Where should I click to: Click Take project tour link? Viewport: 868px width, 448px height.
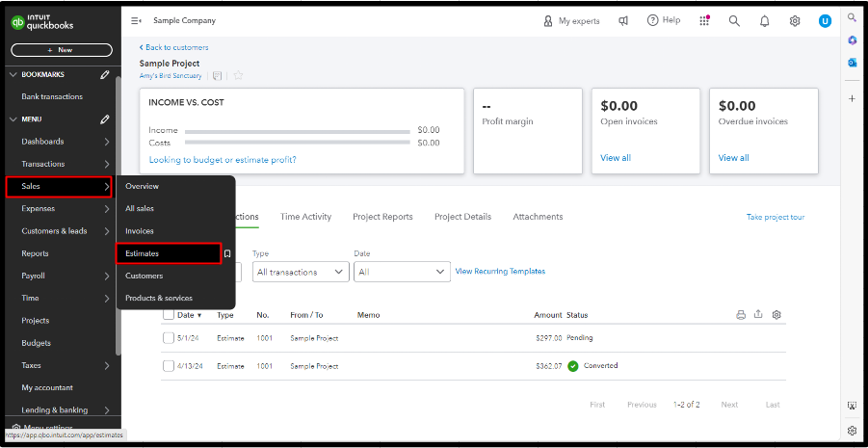tap(775, 217)
